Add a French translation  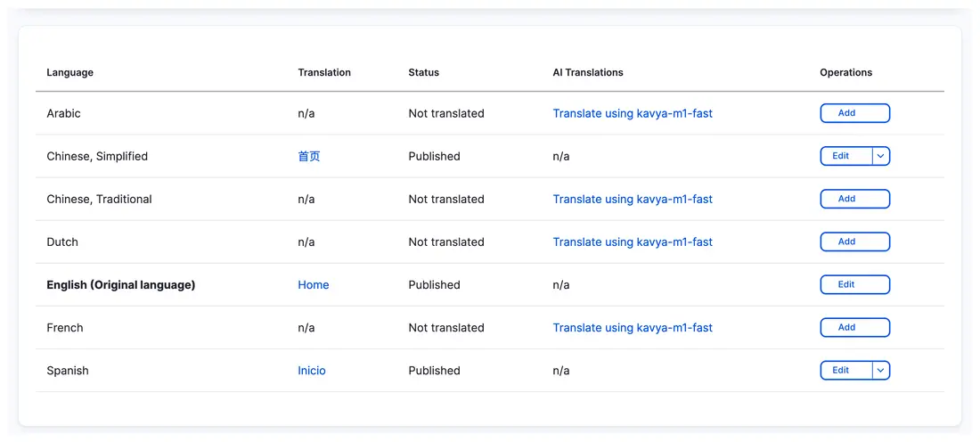(854, 328)
